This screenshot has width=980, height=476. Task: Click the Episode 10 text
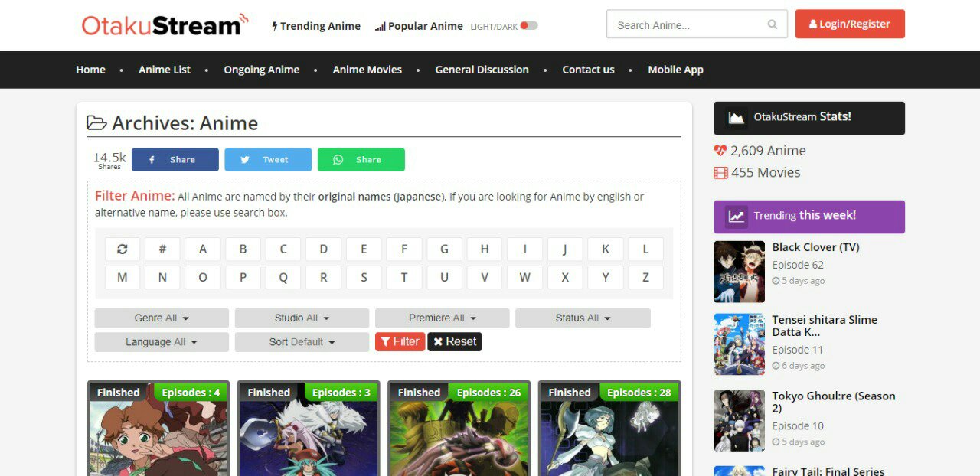coord(798,426)
